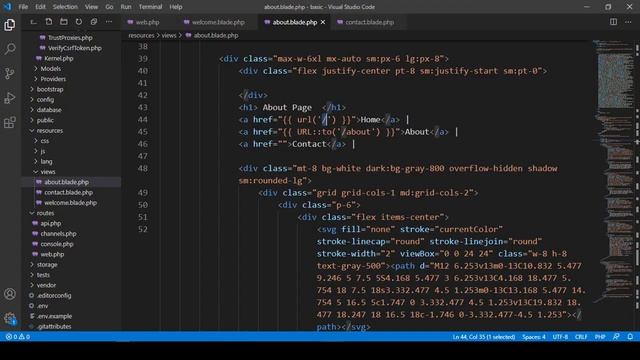Screen dimensions: 640x360
Task: Click the VS Code logo icon
Action: [7, 7]
